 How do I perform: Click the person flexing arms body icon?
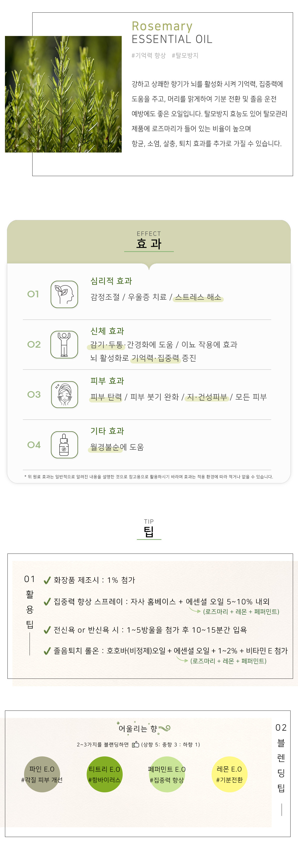pos(64,344)
